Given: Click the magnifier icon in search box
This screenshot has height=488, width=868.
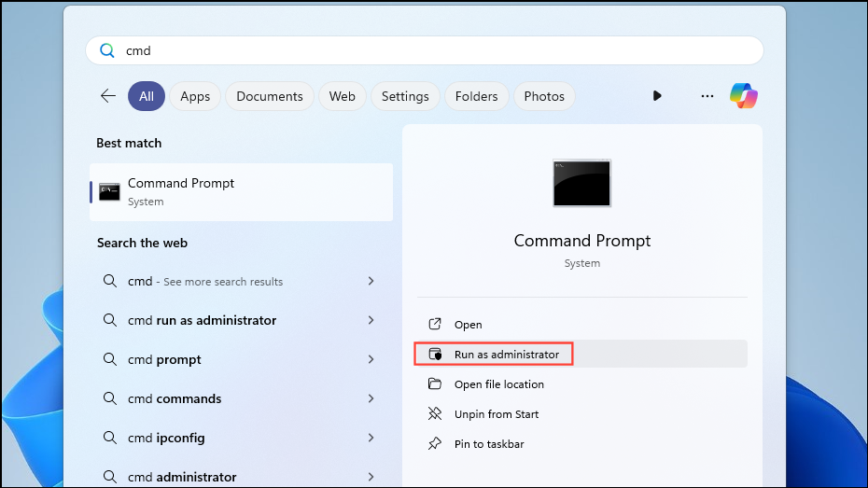Looking at the screenshot, I should pos(106,51).
